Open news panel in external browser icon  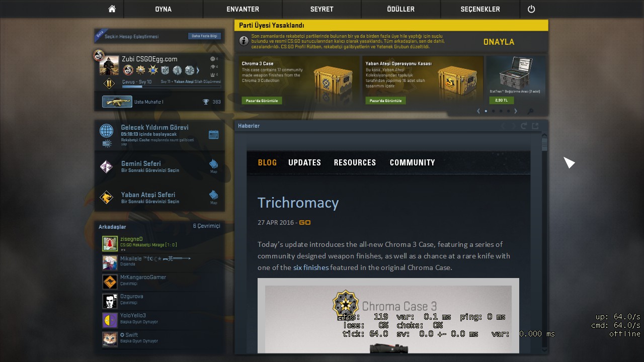pyautogui.click(x=535, y=126)
